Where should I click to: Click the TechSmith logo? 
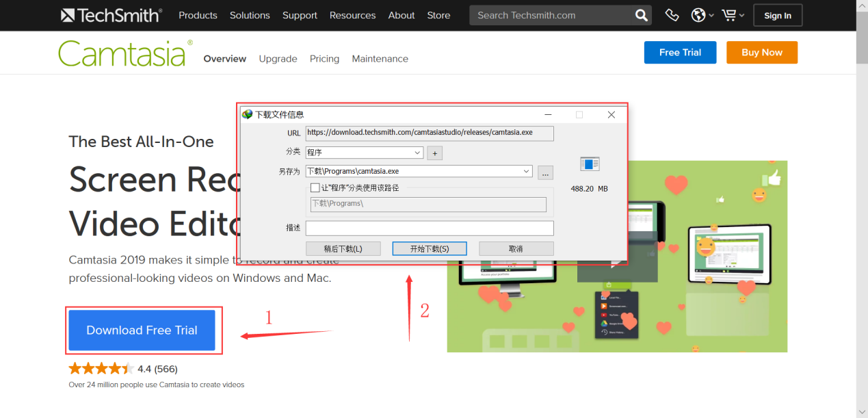pyautogui.click(x=111, y=15)
